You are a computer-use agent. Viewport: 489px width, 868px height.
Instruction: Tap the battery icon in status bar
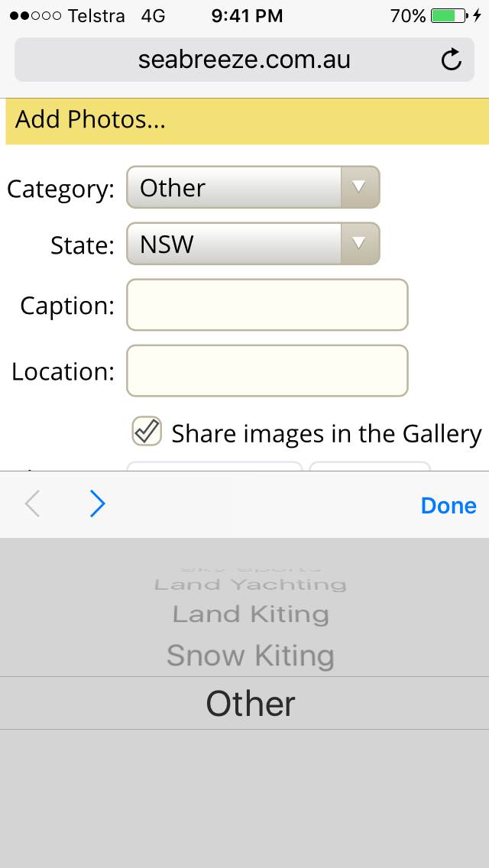point(451,15)
